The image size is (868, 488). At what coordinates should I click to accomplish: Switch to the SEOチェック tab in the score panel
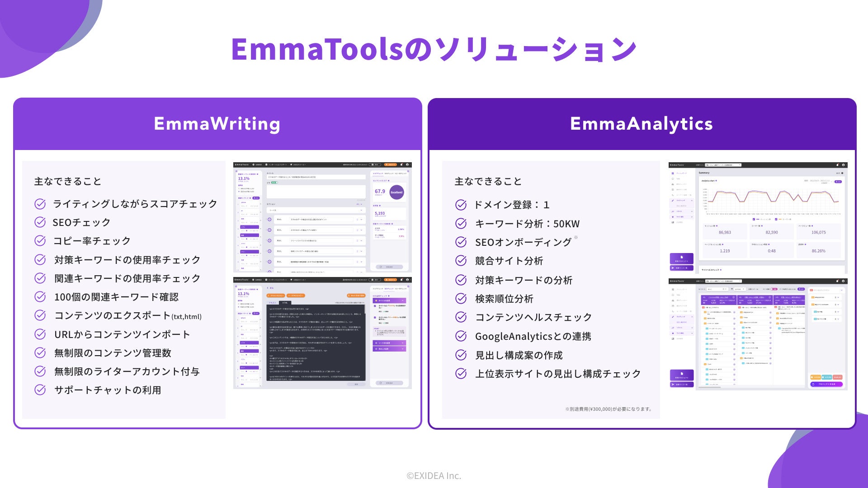coord(389,174)
